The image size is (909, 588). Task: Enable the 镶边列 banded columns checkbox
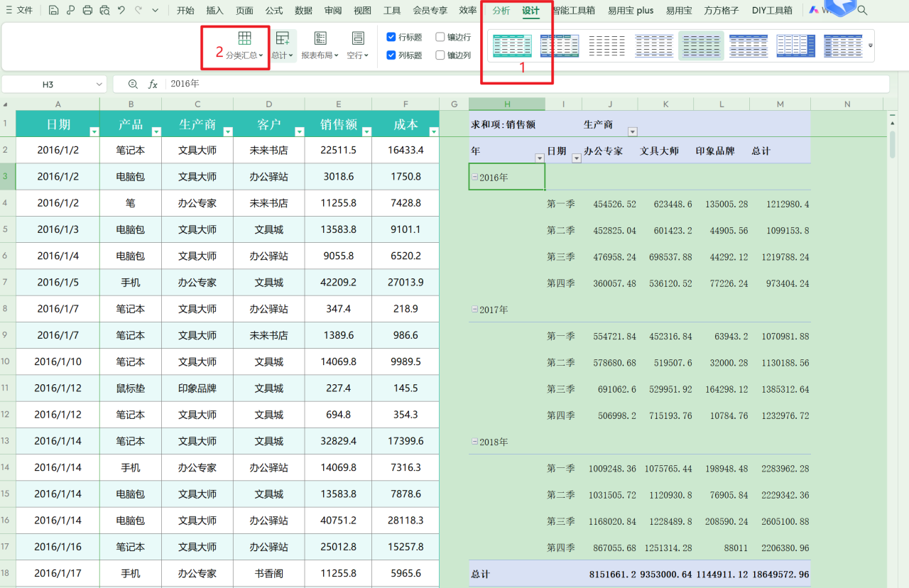click(440, 55)
